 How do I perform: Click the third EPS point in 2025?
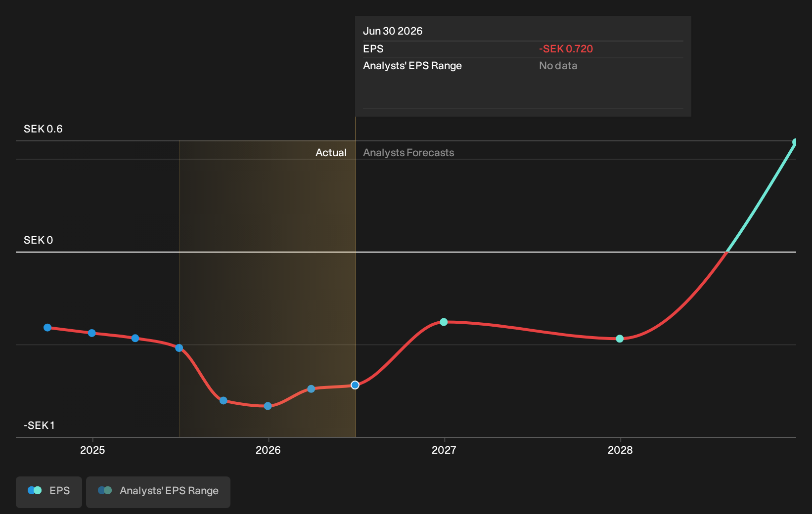[135, 338]
